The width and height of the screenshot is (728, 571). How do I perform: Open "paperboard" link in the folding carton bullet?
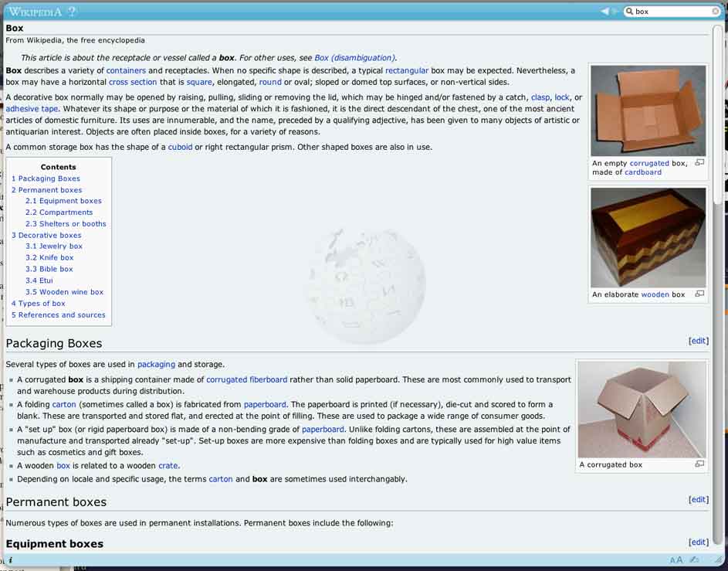coord(265,404)
